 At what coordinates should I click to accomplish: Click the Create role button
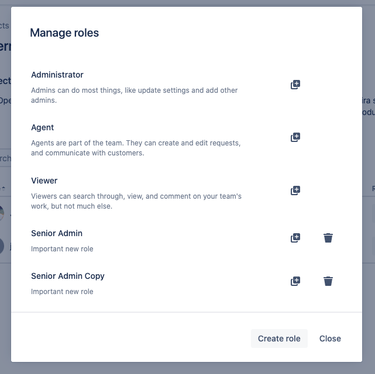(279, 338)
